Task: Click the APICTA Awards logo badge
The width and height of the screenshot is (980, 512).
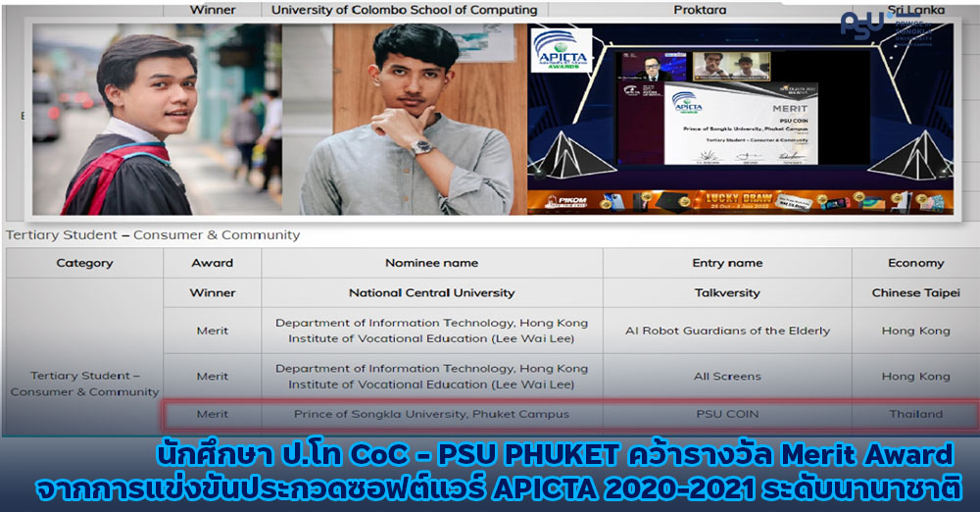Action: click(562, 49)
